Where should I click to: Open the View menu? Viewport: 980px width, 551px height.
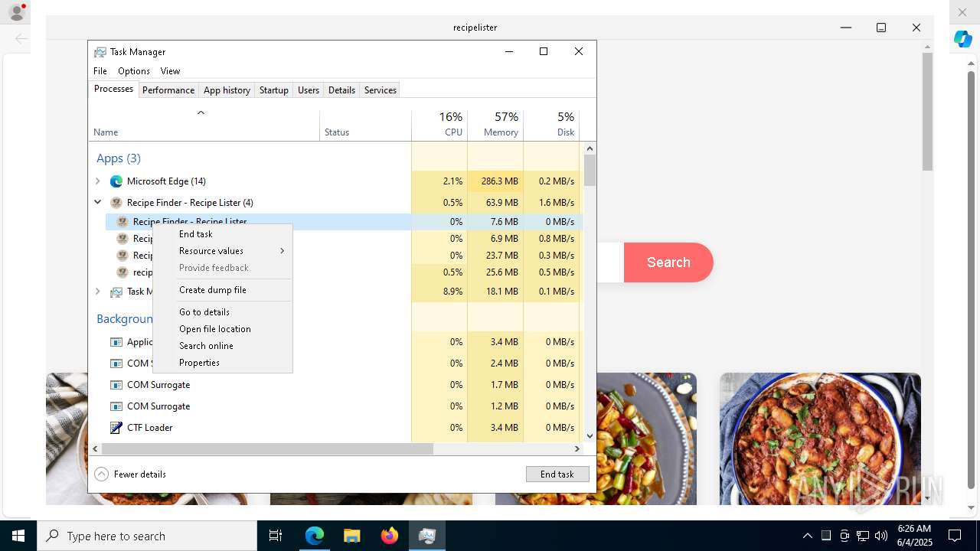pos(170,71)
